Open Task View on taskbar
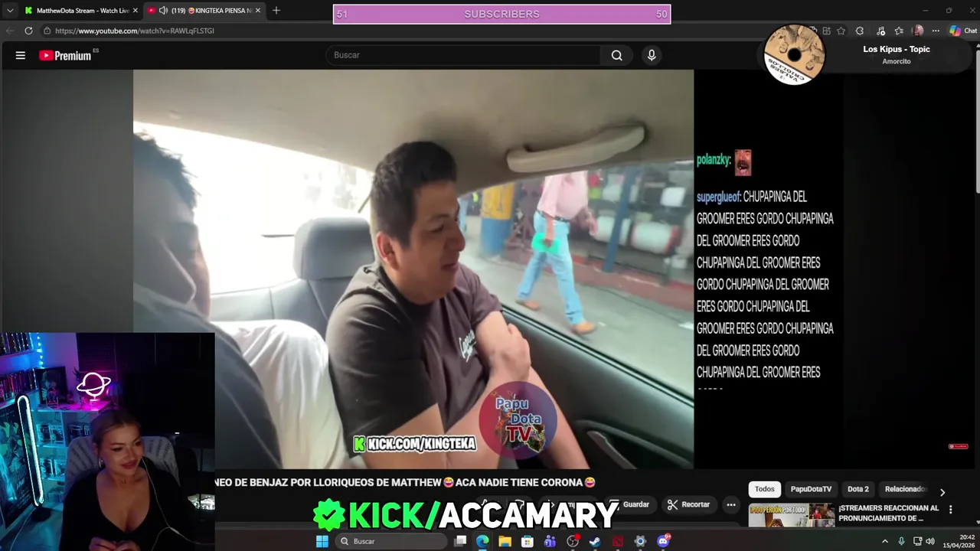Image resolution: width=980 pixels, height=551 pixels. [460, 541]
